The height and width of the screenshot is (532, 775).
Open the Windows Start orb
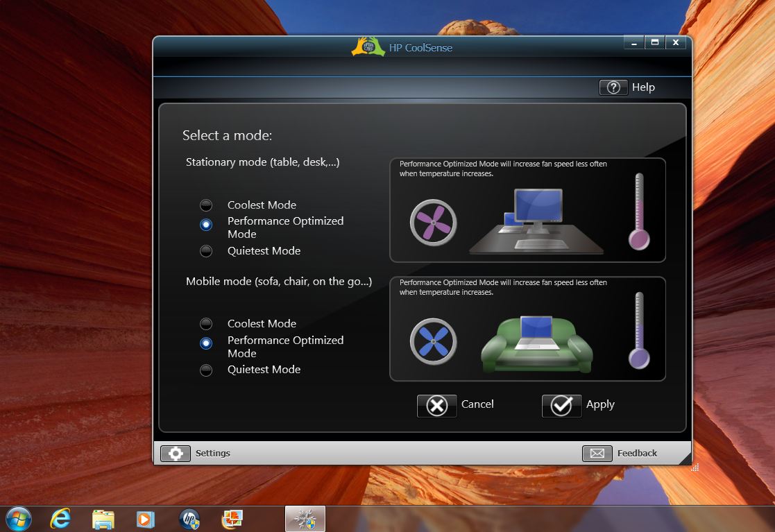(19, 519)
